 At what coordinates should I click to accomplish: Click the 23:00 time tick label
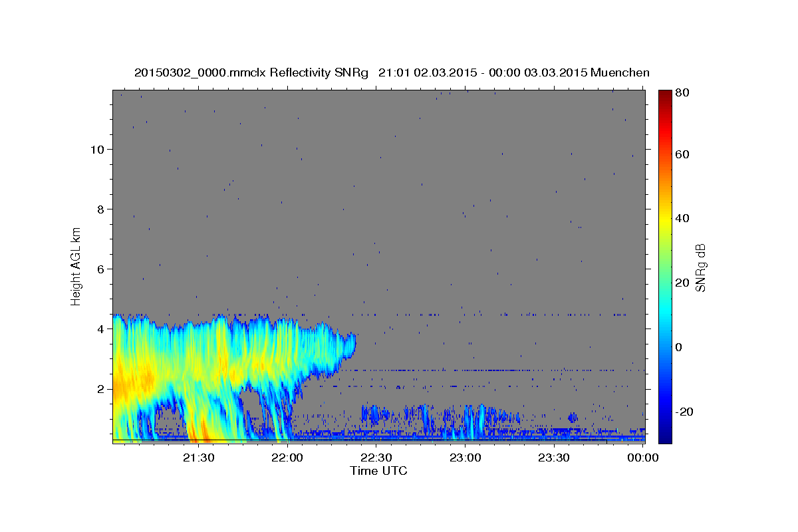pos(465,458)
